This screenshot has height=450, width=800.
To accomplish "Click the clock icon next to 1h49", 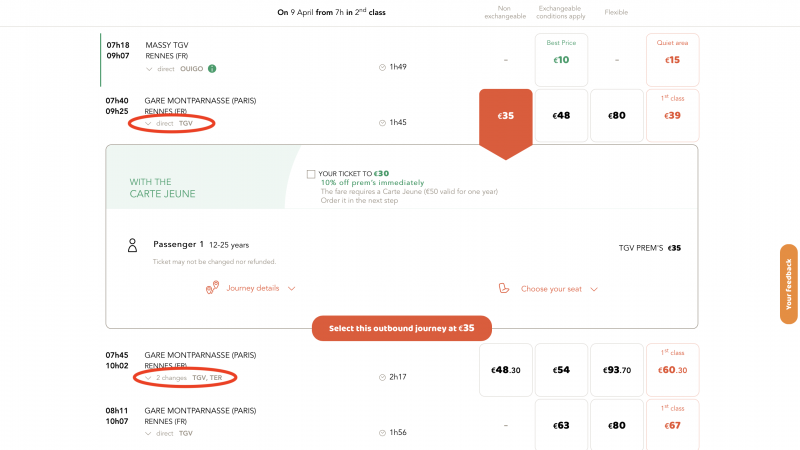I will (382, 67).
